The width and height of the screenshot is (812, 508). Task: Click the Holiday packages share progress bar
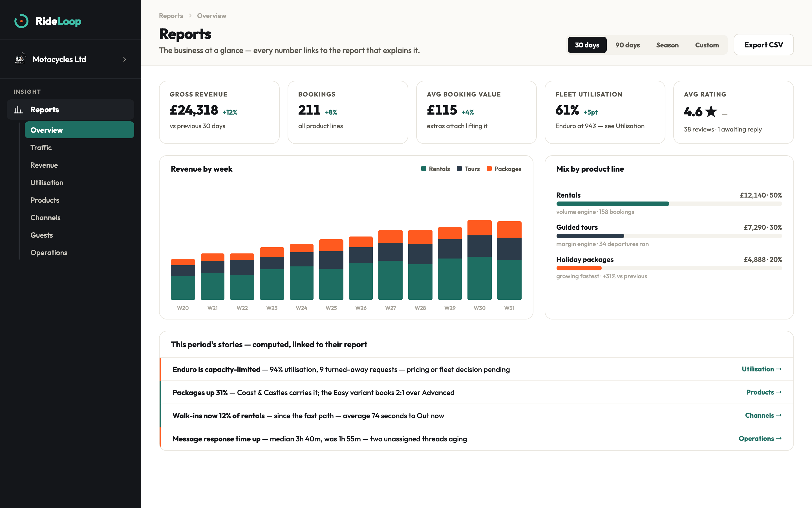[x=669, y=268]
